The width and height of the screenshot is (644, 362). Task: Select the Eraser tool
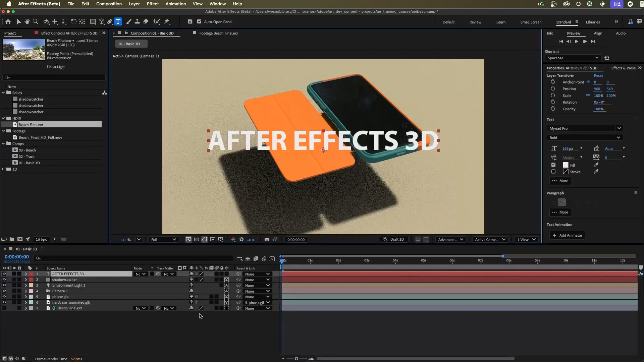146,22
